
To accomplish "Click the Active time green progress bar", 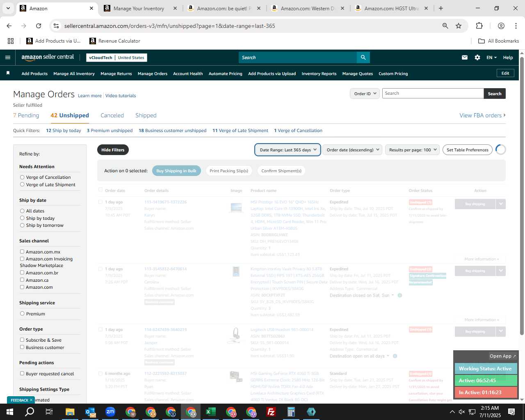I will click(x=486, y=380).
